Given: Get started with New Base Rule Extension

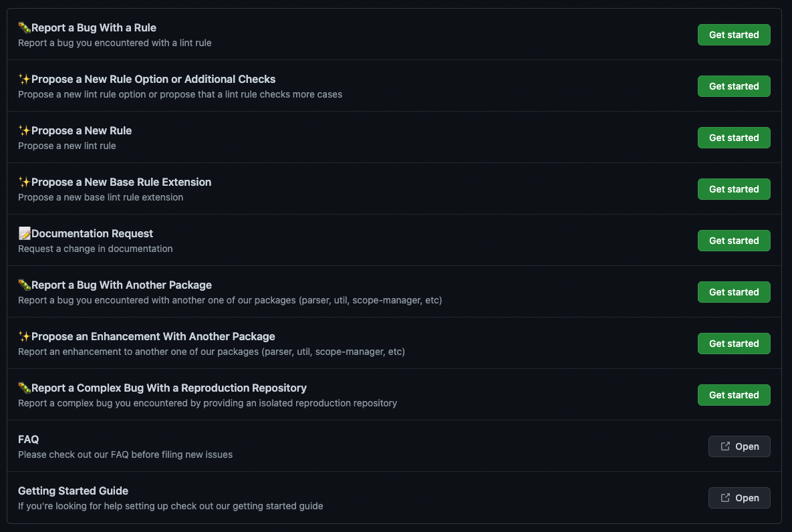Looking at the screenshot, I should pyautogui.click(x=734, y=189).
